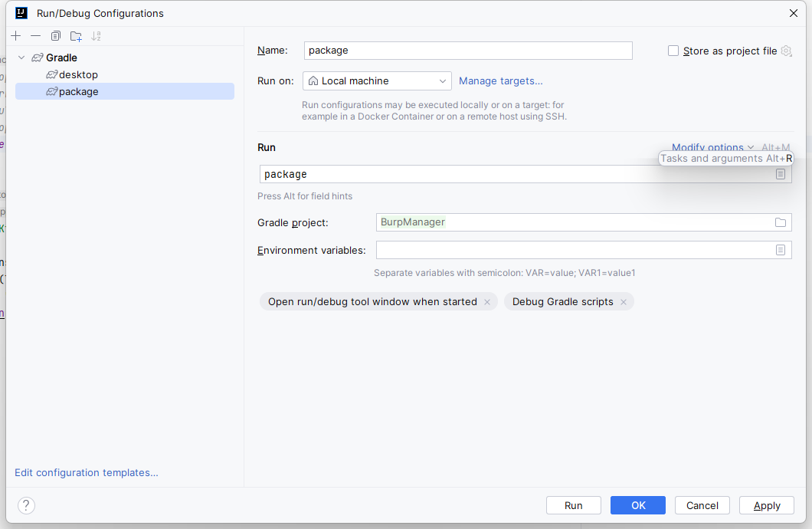
Task: Click the Remove Configuration minus icon
Action: 35,36
